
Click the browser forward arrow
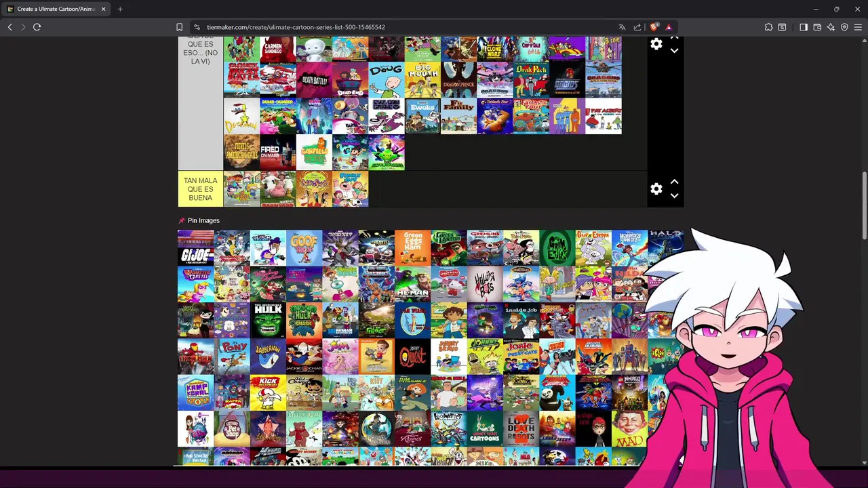coord(23,27)
